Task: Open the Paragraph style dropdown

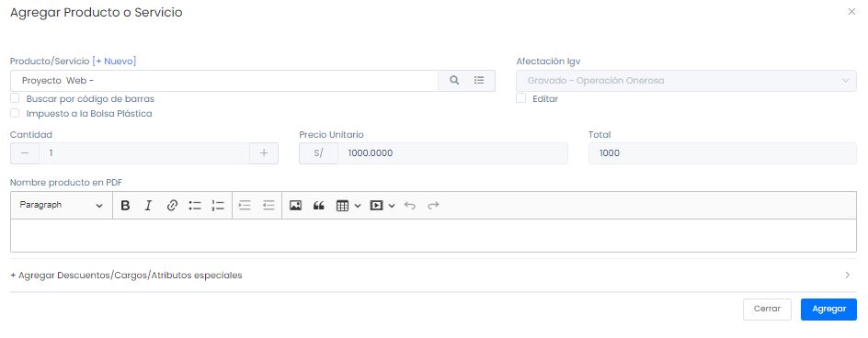Action: coord(61,205)
